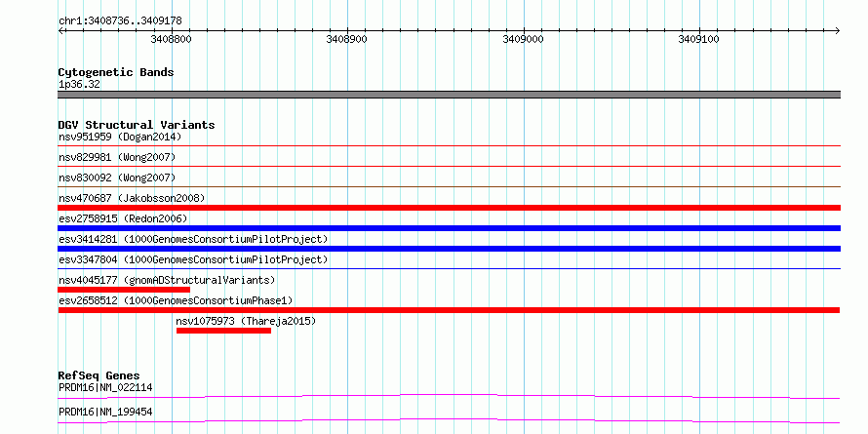Image resolution: width=868 pixels, height=434 pixels.
Task: Click the thin brown nsv830092 variant line
Action: pyautogui.click(x=450, y=187)
